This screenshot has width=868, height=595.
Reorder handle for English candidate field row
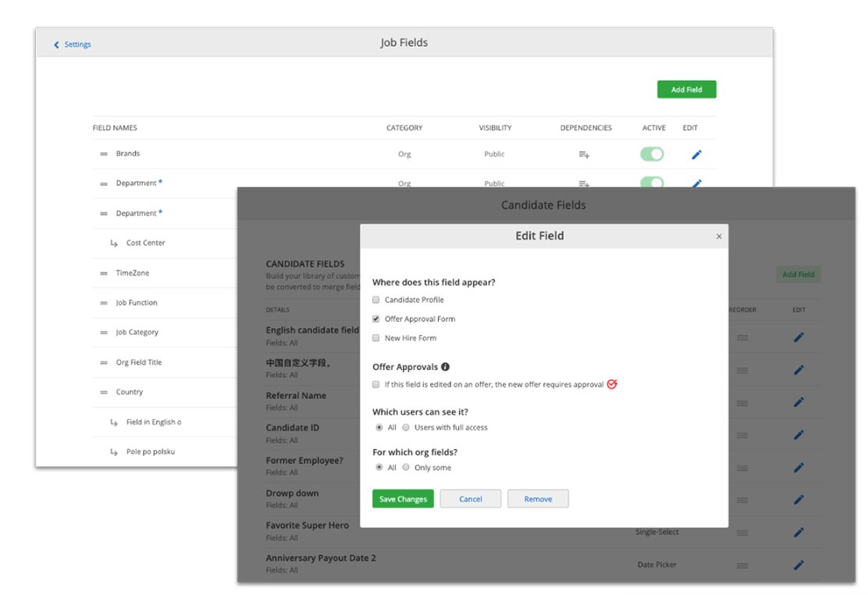coord(742,337)
